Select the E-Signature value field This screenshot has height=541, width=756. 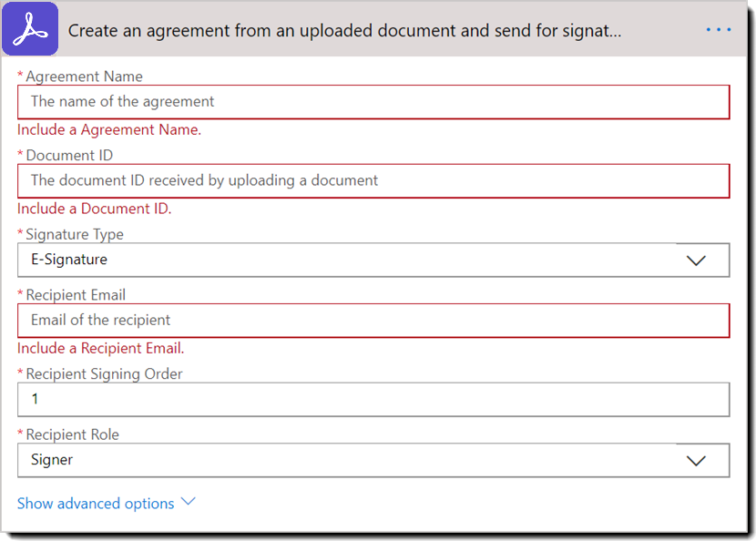click(346, 260)
